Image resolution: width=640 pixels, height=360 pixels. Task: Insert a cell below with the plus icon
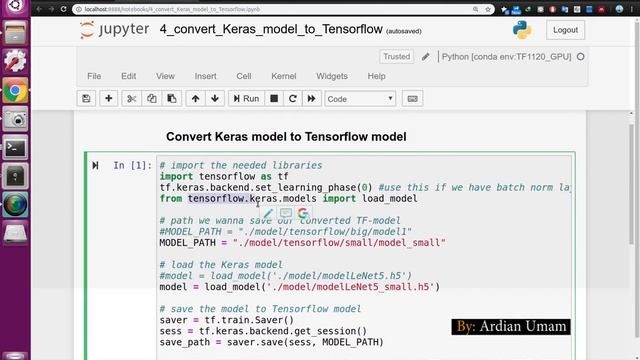109,99
